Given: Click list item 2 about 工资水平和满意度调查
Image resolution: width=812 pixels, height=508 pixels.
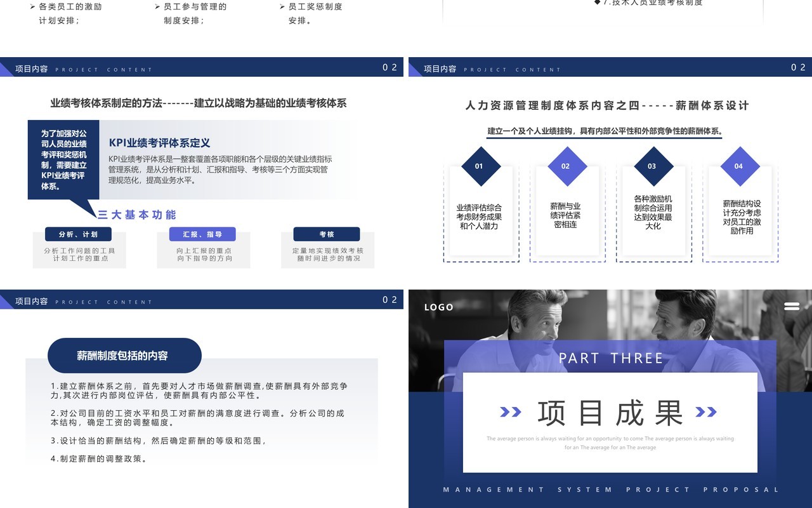Looking at the screenshot, I should point(198,418).
